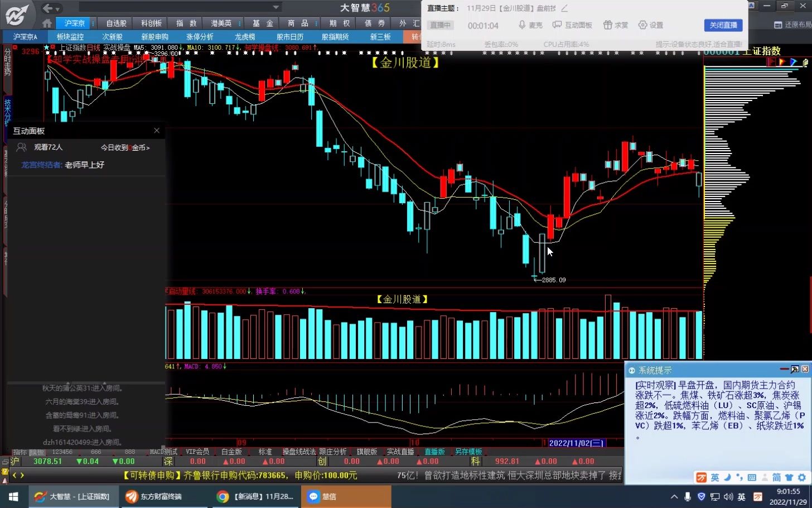The width and height of the screenshot is (812, 508).
Task: Open the 商品 tab
Action: click(x=298, y=23)
